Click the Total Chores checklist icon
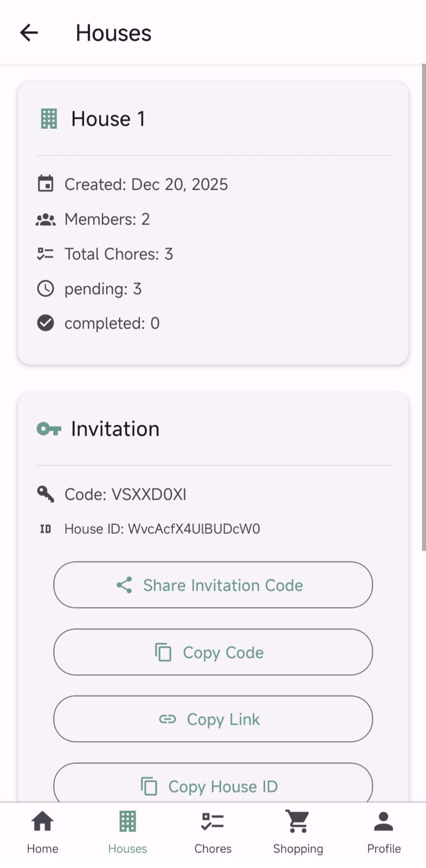The image size is (426, 868). [x=46, y=254]
